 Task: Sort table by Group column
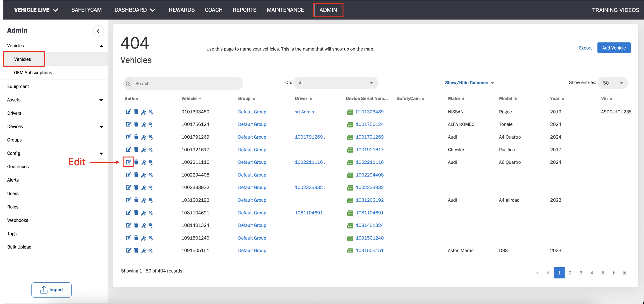(246, 98)
